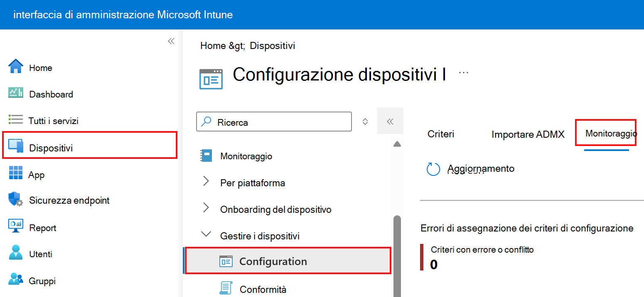Collapse the left navigation pane

pos(171,41)
